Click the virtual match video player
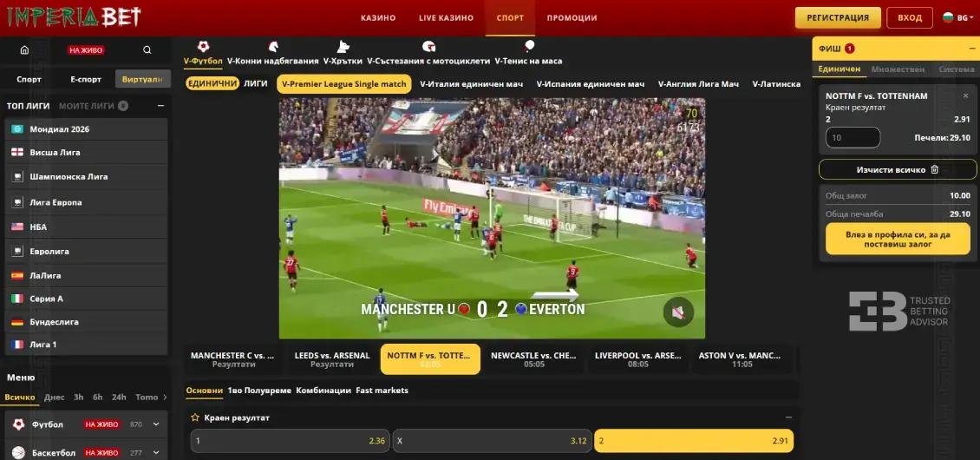This screenshot has width=980, height=460. pos(492,218)
